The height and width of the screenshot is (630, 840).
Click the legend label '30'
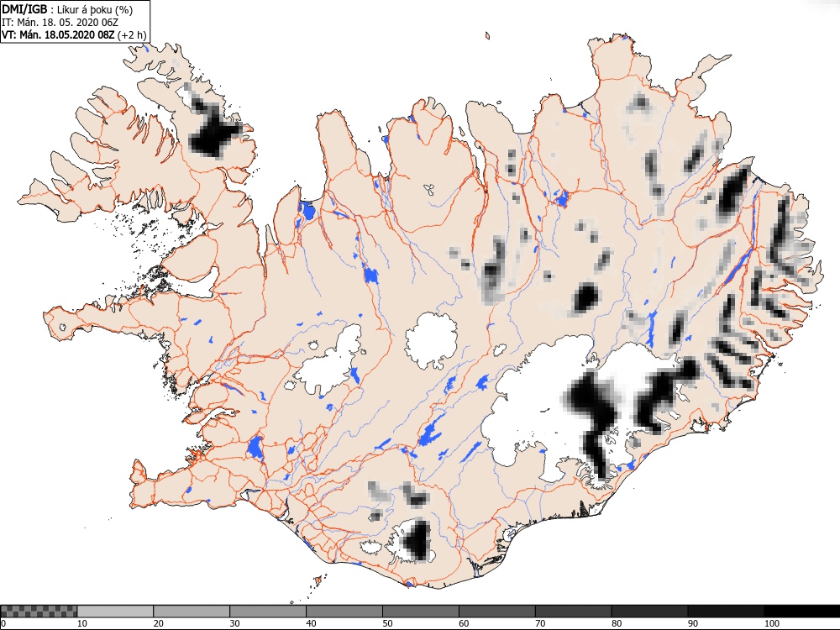point(234,623)
